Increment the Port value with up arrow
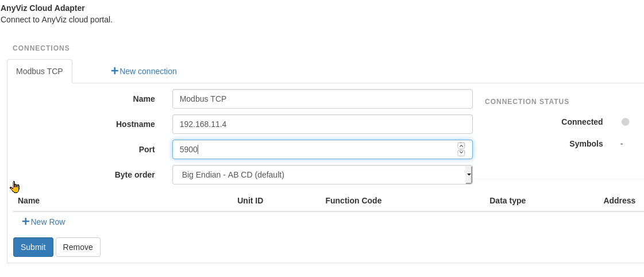644x277 pixels. [x=461, y=145]
